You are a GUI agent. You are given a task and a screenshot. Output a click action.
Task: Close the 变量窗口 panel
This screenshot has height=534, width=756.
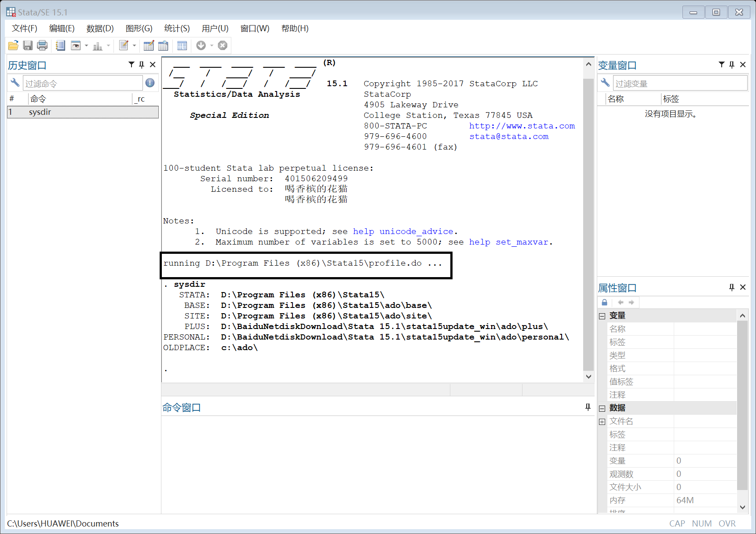coord(743,65)
